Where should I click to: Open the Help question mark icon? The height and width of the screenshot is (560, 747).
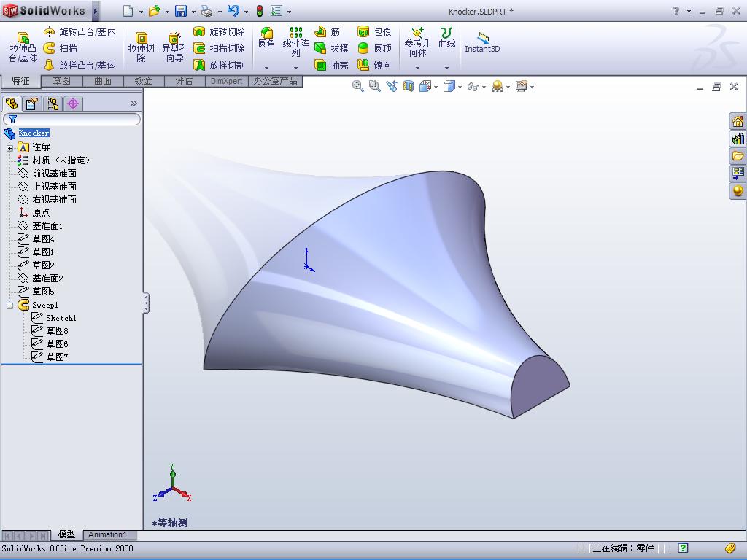tap(676, 11)
